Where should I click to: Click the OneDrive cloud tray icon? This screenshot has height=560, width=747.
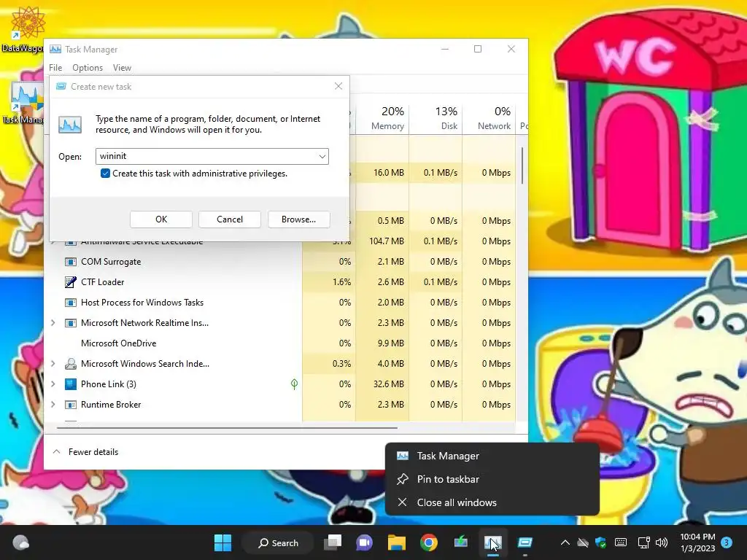click(583, 542)
